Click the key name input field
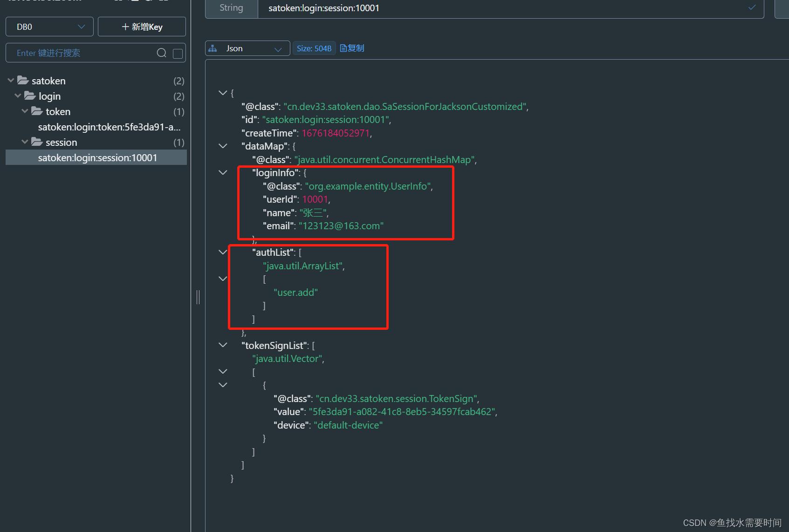This screenshot has height=532, width=789. (511, 8)
